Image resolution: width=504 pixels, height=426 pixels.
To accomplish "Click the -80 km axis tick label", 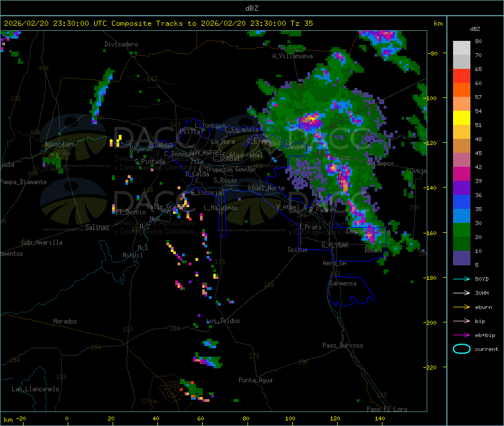I will 433,53.
